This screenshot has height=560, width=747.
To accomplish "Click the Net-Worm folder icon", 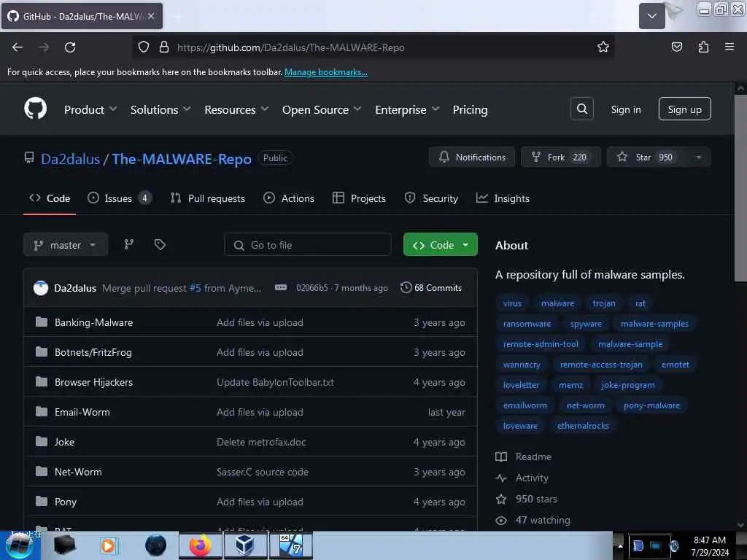I will coord(42,472).
